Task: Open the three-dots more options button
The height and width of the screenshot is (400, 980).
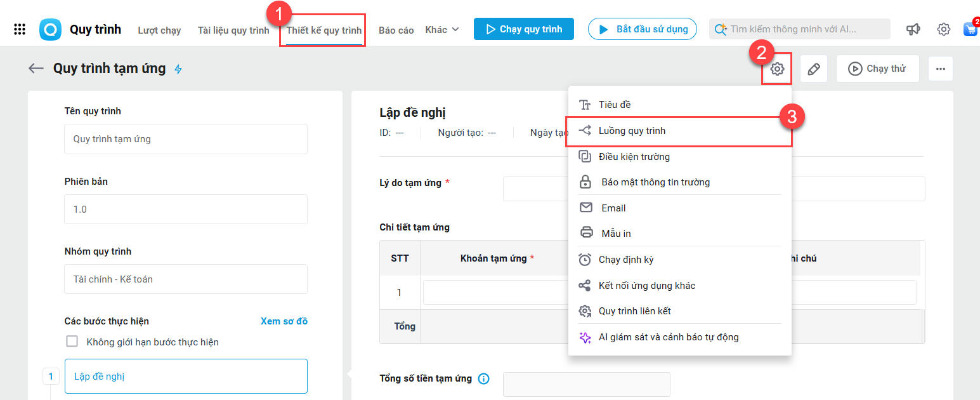Action: 940,69
